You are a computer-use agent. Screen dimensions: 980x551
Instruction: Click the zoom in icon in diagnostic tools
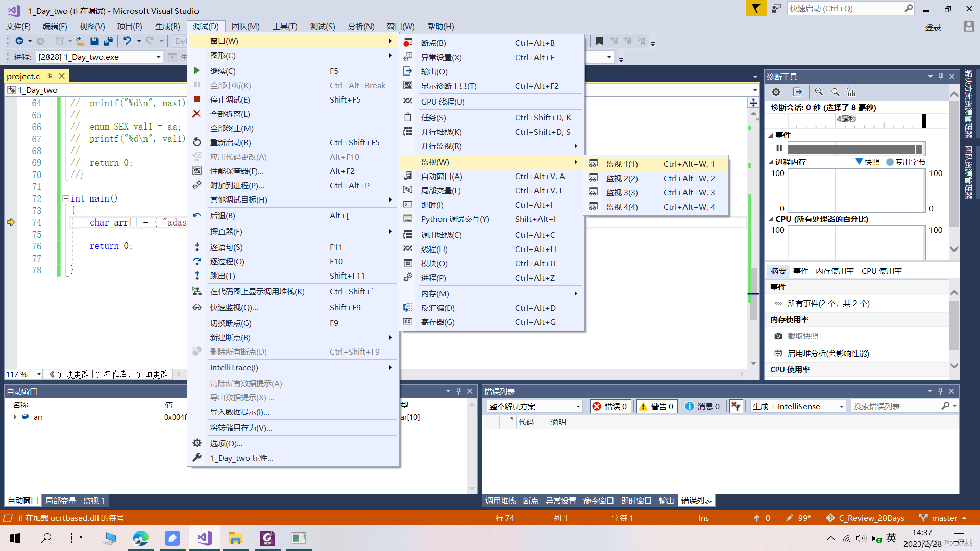coord(819,92)
